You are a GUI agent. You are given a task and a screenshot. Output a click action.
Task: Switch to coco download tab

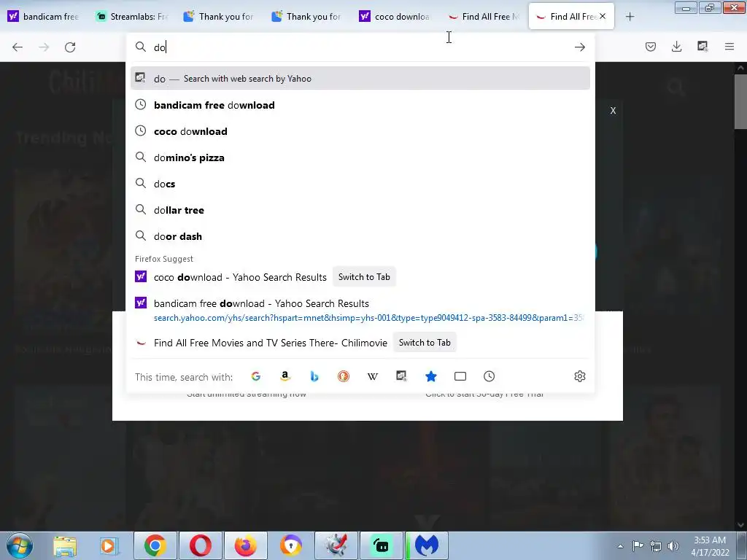coord(395,17)
